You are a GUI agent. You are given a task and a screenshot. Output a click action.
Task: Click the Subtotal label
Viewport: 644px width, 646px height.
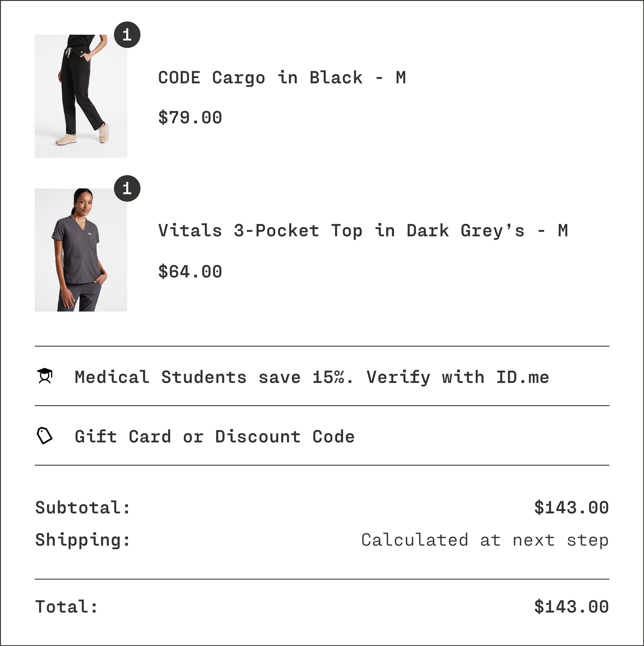pos(82,507)
